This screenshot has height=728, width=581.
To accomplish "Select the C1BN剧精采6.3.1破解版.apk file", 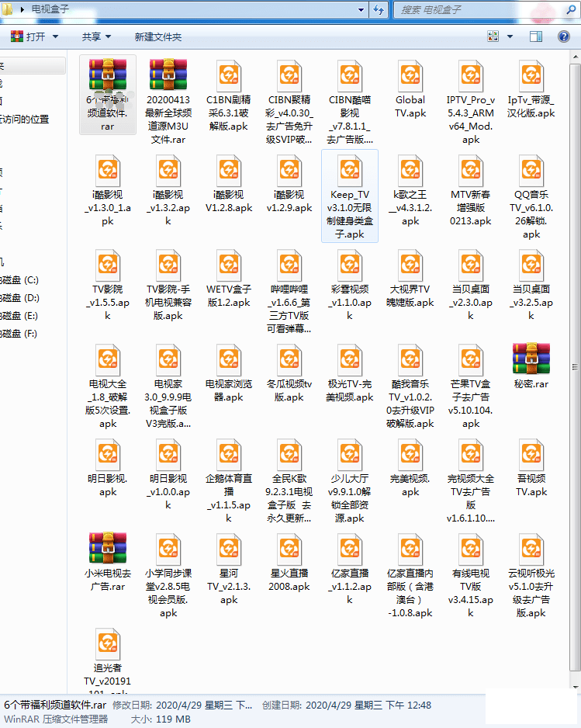I will point(229,95).
